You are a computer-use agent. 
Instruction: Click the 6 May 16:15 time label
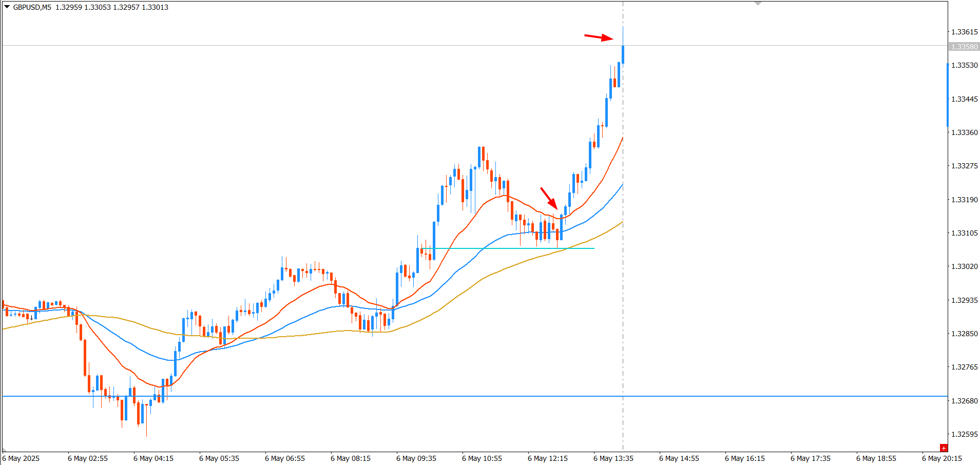pyautogui.click(x=745, y=458)
